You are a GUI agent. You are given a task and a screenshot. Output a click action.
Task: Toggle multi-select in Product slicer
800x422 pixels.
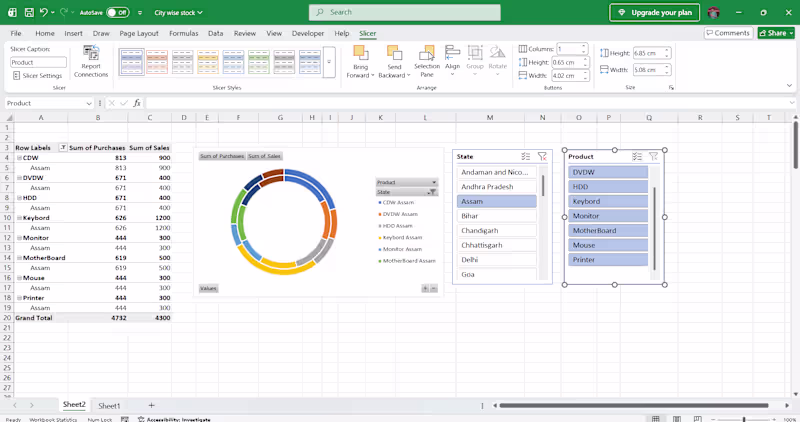point(637,157)
